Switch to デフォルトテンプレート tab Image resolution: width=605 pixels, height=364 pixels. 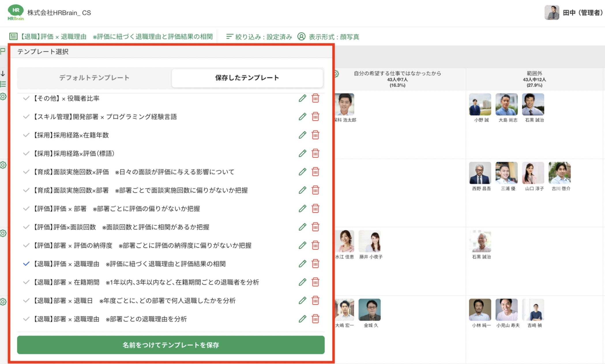[x=94, y=78]
